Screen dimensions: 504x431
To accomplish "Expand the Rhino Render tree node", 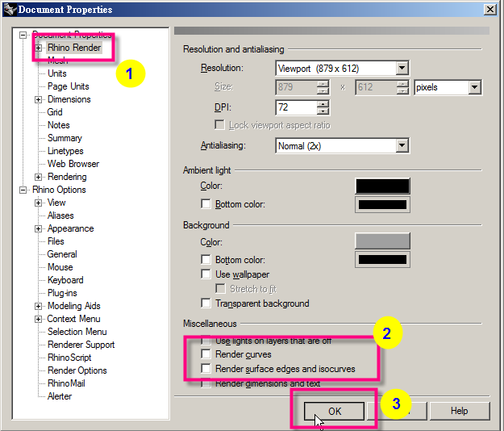I will pyautogui.click(x=38, y=48).
